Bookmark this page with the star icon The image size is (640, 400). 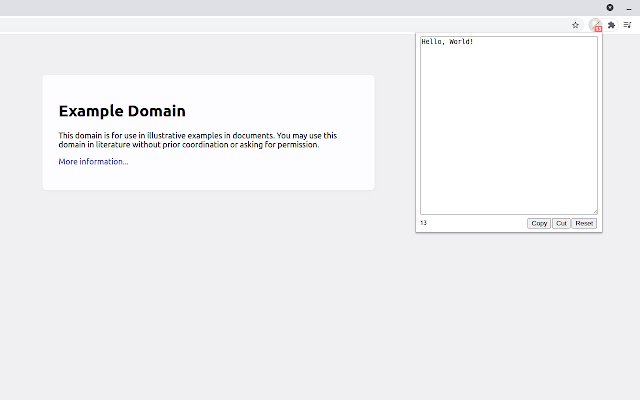[575, 25]
